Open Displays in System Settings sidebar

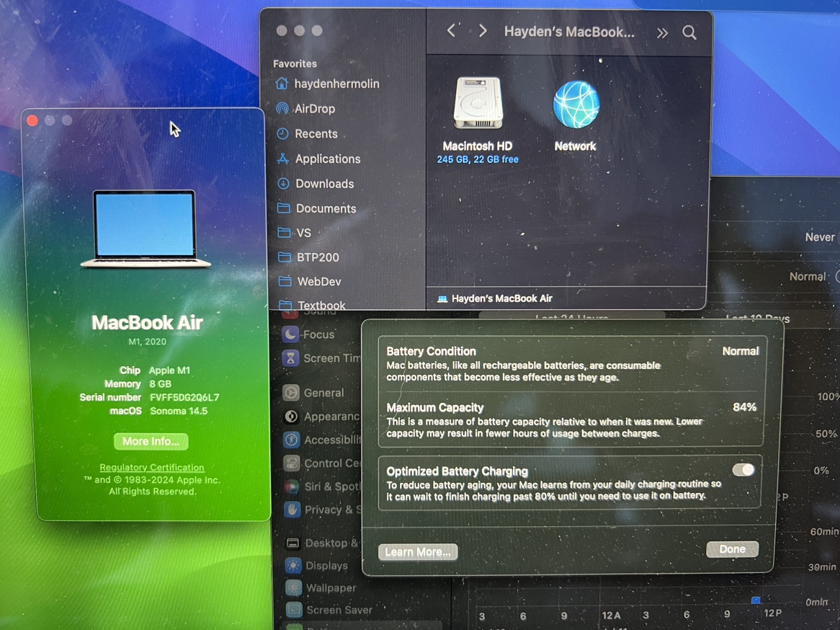[316, 566]
